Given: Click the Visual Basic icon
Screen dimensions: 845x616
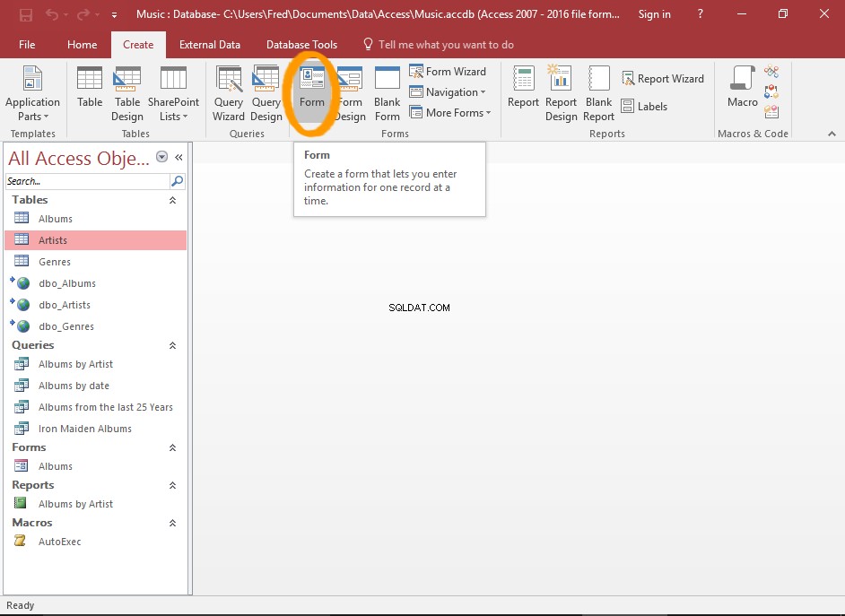Looking at the screenshot, I should click(771, 111).
